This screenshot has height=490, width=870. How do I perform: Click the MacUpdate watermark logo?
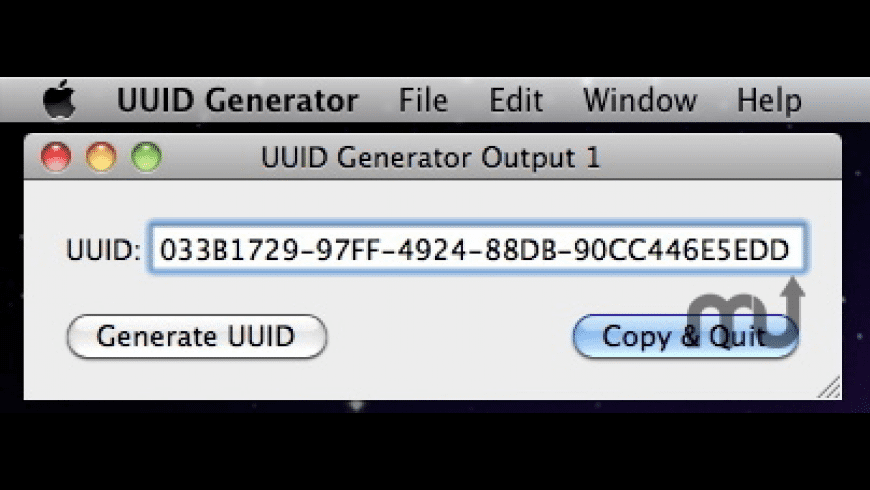(747, 298)
